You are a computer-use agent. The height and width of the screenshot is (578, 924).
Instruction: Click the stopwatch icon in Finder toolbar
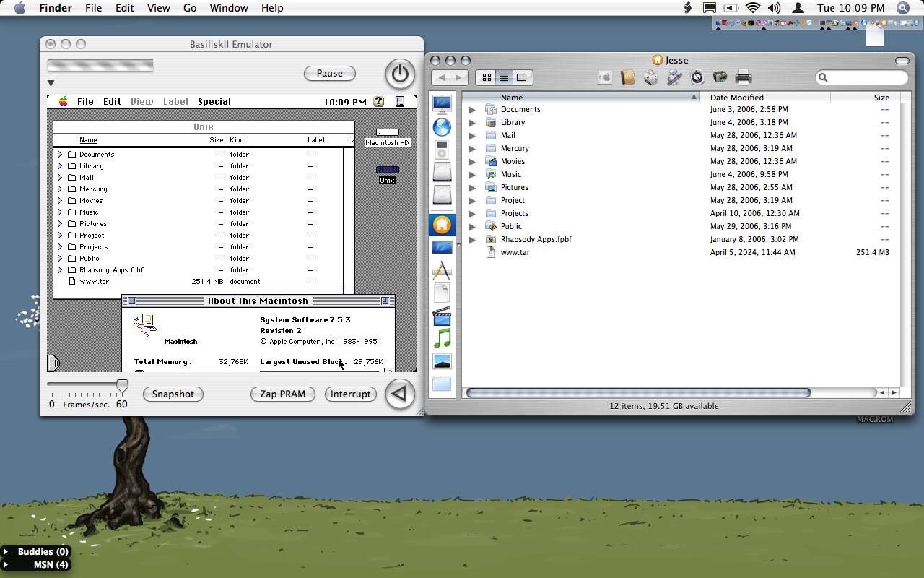point(697,77)
